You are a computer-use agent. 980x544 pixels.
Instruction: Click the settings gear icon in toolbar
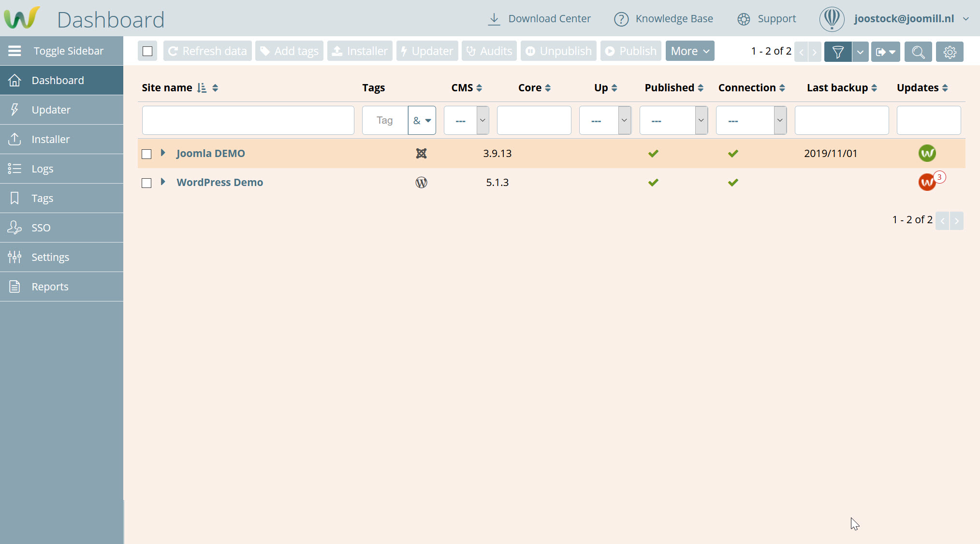coord(950,51)
